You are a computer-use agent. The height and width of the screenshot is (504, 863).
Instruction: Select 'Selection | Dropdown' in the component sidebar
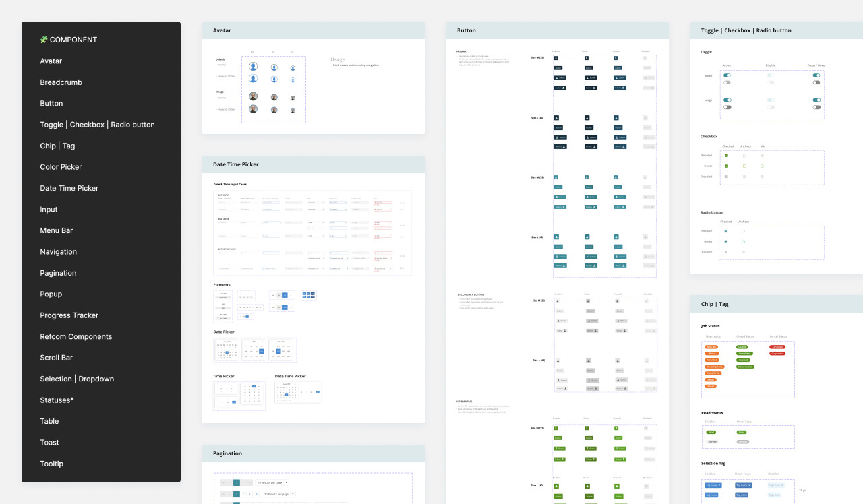77,379
